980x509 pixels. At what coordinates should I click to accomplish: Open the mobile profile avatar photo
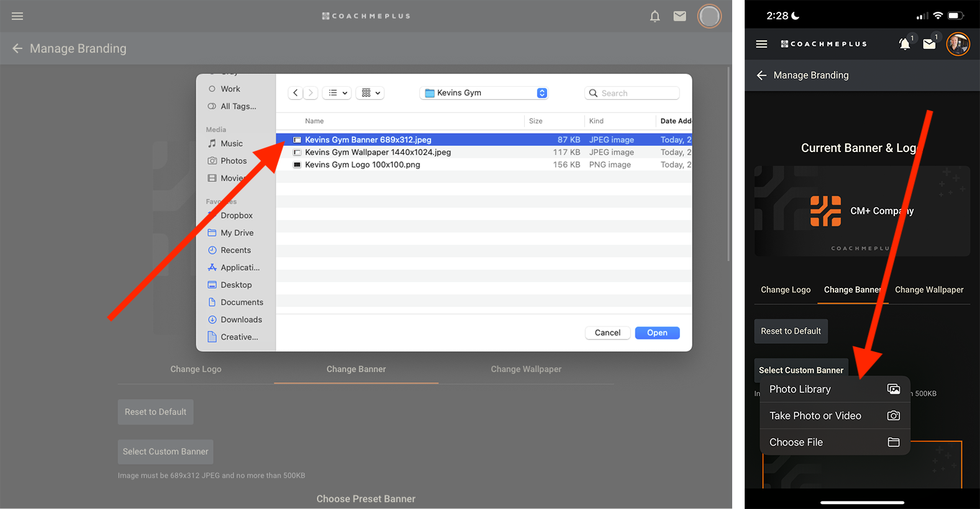pyautogui.click(x=958, y=43)
